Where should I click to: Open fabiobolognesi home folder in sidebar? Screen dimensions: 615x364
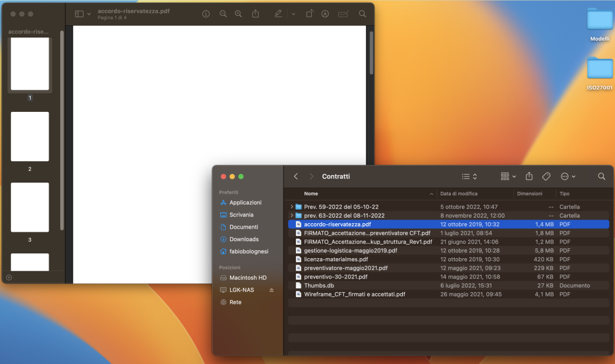coord(248,251)
